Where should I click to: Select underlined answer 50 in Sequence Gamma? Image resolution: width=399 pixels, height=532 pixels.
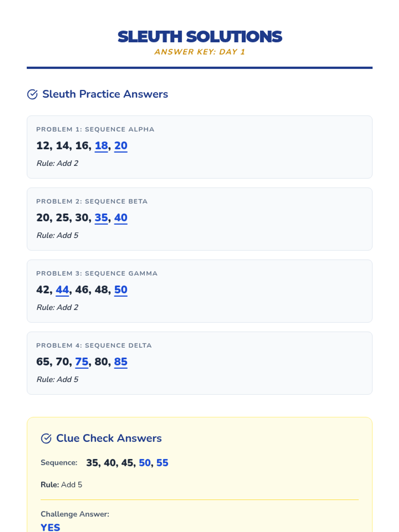coord(121,290)
